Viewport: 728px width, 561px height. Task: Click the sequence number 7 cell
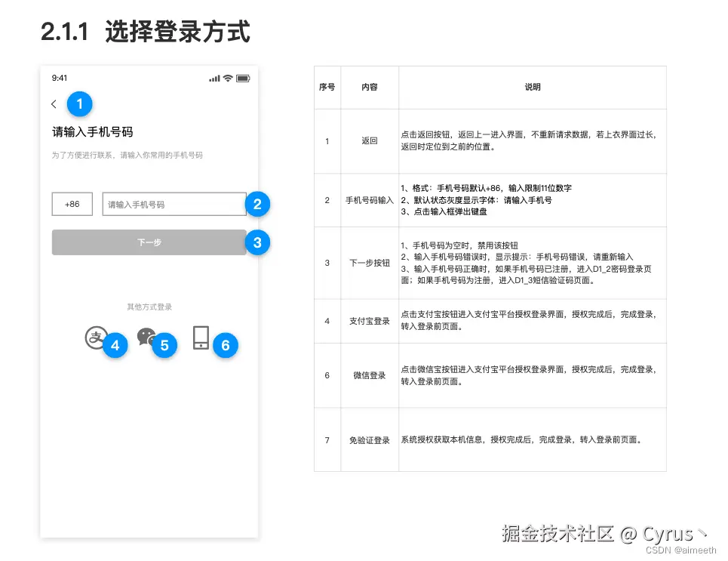point(327,440)
